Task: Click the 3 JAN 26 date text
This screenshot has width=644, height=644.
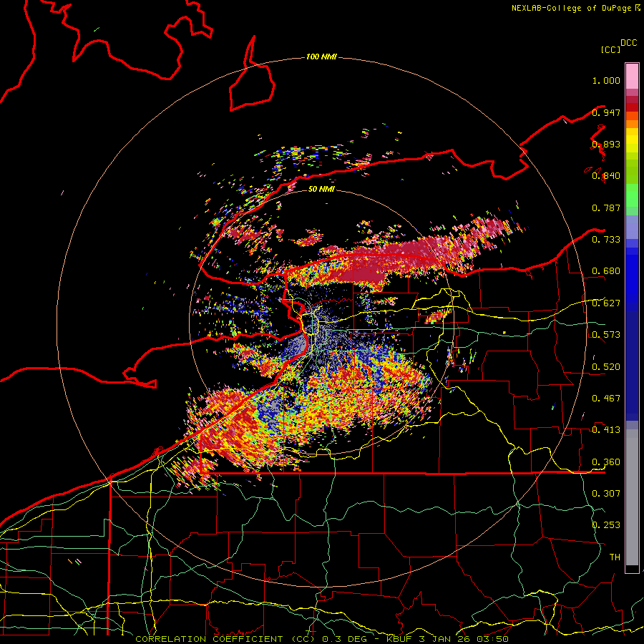Action: coord(444,639)
